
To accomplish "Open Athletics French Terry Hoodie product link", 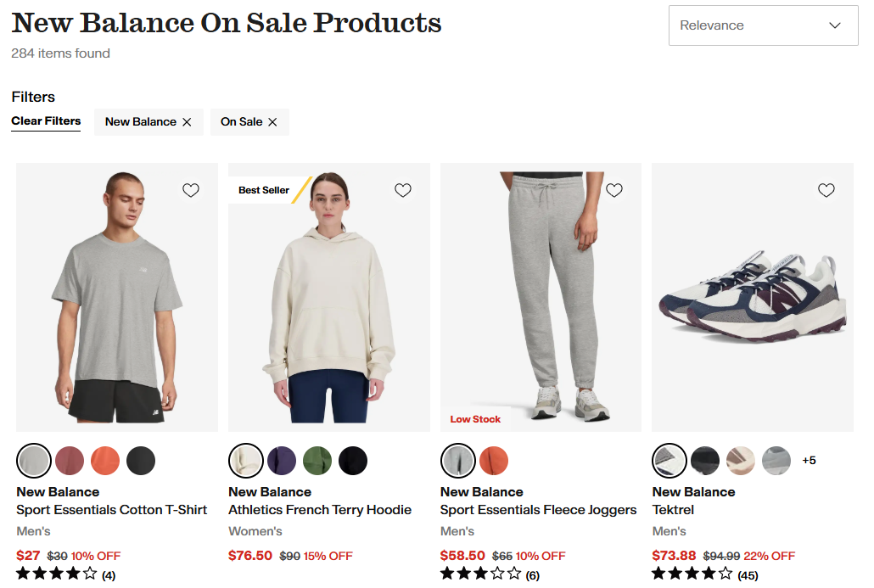I will 320,510.
